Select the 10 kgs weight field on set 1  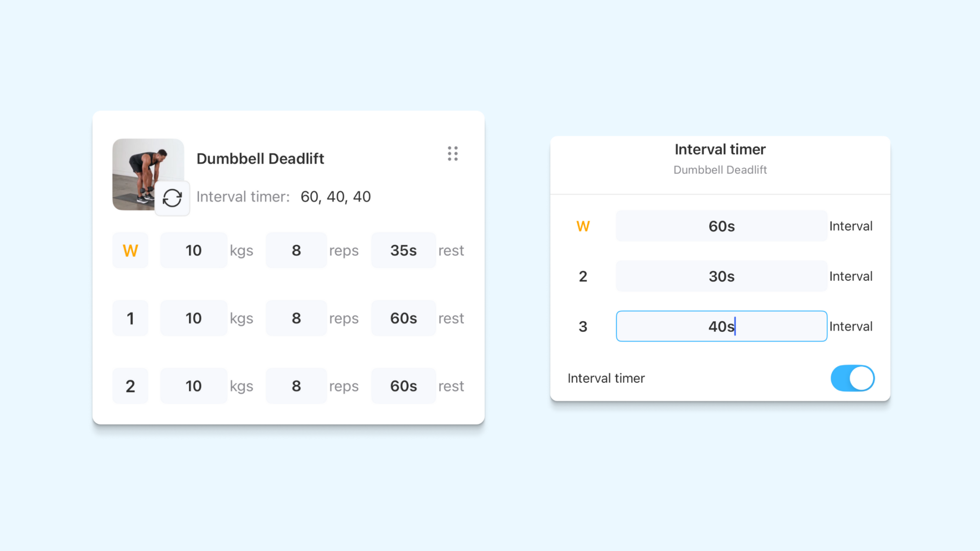193,318
